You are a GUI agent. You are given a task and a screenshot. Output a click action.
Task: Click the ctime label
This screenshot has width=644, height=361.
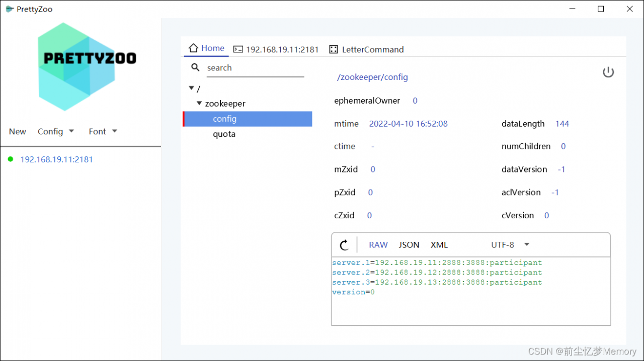point(345,146)
